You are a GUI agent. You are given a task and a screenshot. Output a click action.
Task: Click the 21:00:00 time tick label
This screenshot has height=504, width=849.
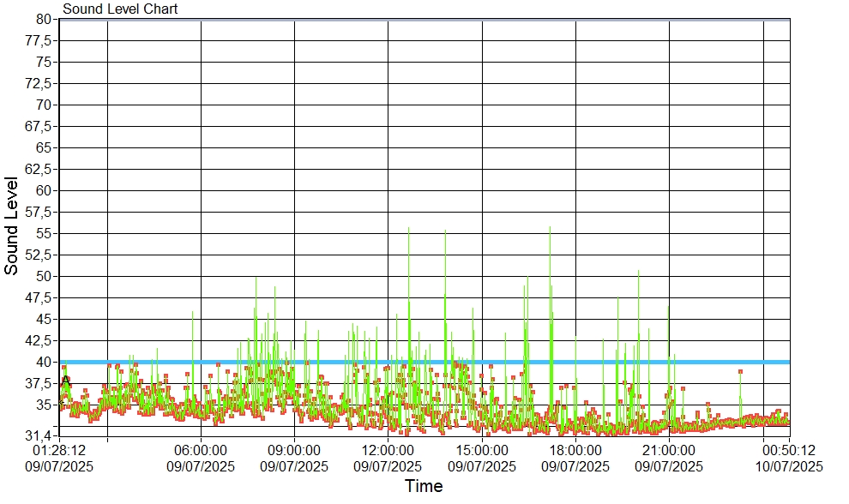click(669, 449)
